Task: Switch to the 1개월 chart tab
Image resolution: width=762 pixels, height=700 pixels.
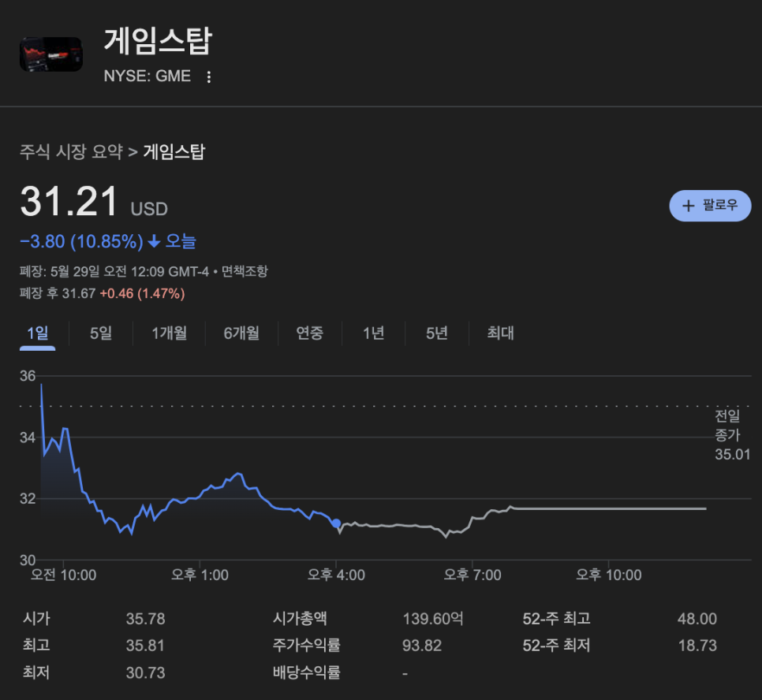Action: [x=169, y=333]
